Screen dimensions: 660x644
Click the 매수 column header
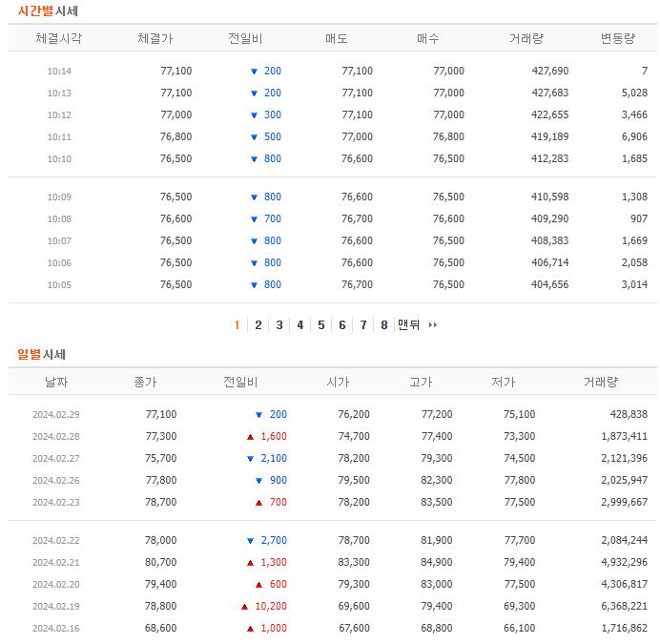coord(428,38)
